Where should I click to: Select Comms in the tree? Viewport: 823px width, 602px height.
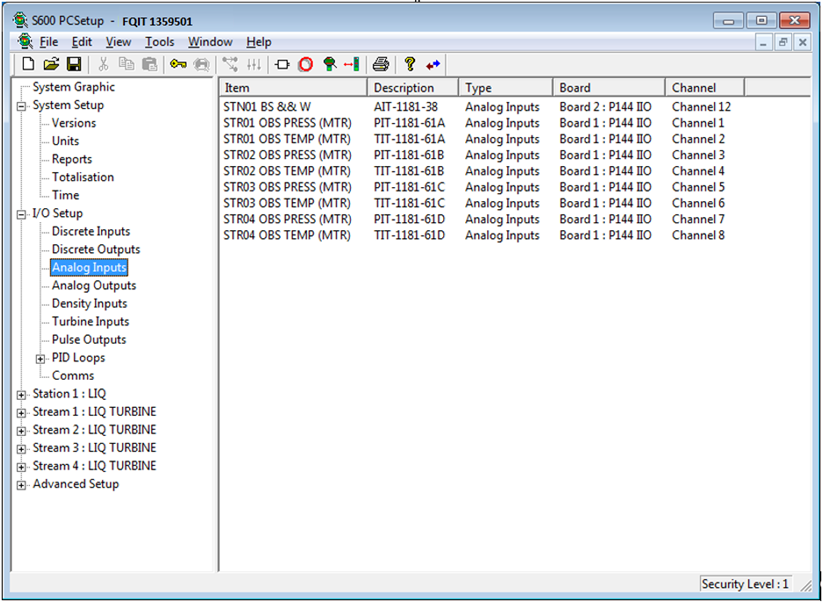pyautogui.click(x=73, y=376)
